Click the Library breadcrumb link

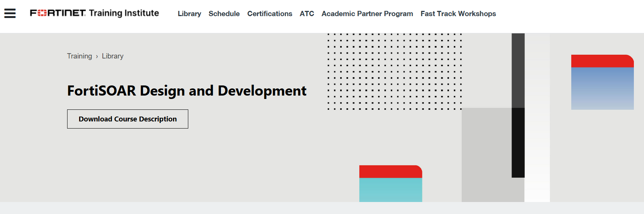(x=113, y=56)
